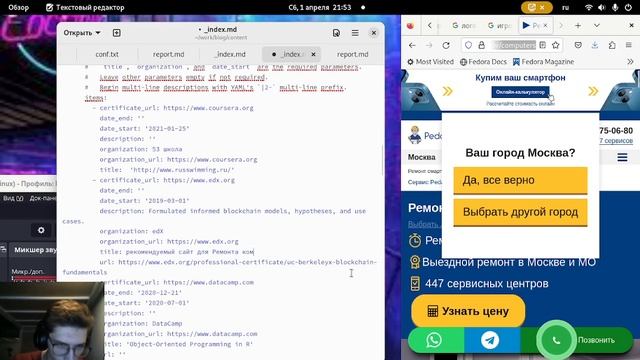Screen dimensions: 640x360
Task: Open the Fedora Docs bookmark
Action: [x=483, y=62]
